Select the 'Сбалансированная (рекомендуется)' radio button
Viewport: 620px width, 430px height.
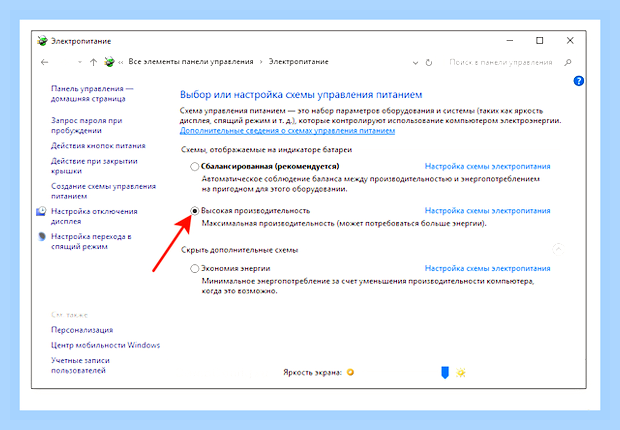click(x=194, y=167)
